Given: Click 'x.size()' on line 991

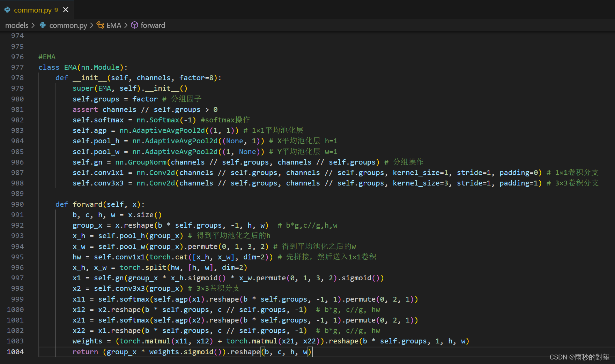Looking at the screenshot, I should click(145, 215).
